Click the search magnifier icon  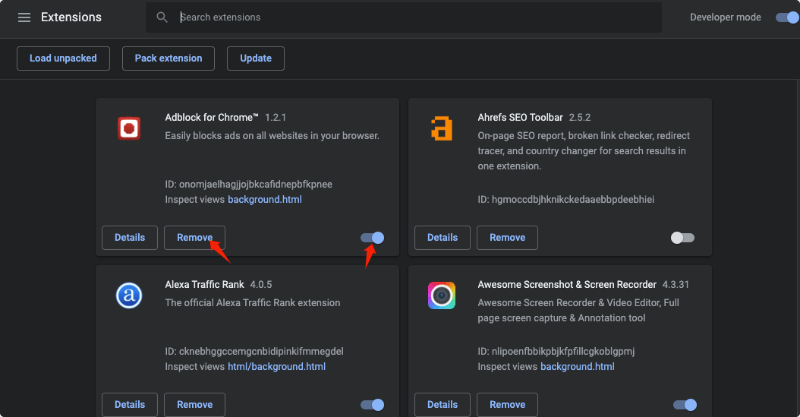pyautogui.click(x=162, y=17)
